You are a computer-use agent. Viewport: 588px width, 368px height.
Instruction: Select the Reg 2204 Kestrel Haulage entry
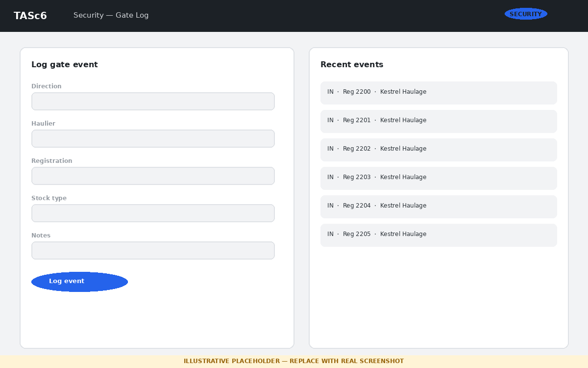[439, 207]
